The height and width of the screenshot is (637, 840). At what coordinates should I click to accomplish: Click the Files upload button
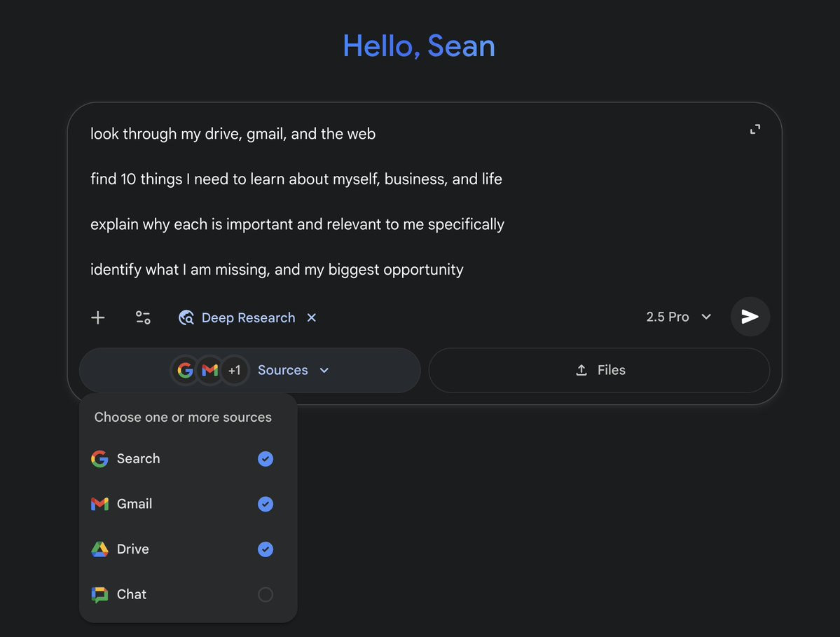point(599,370)
